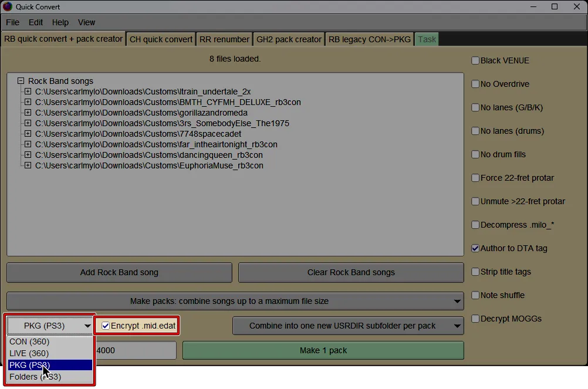Open the Edit menu
The height and width of the screenshot is (389, 588).
[x=36, y=22]
